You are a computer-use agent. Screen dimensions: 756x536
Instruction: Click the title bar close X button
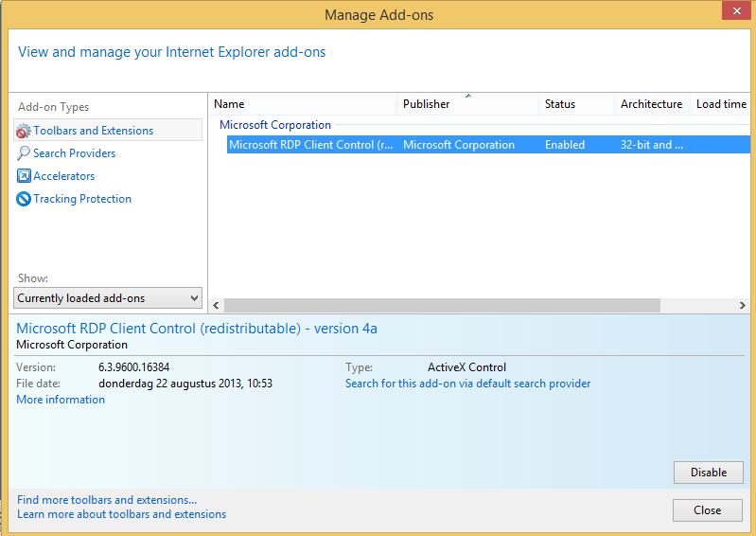[x=734, y=11]
